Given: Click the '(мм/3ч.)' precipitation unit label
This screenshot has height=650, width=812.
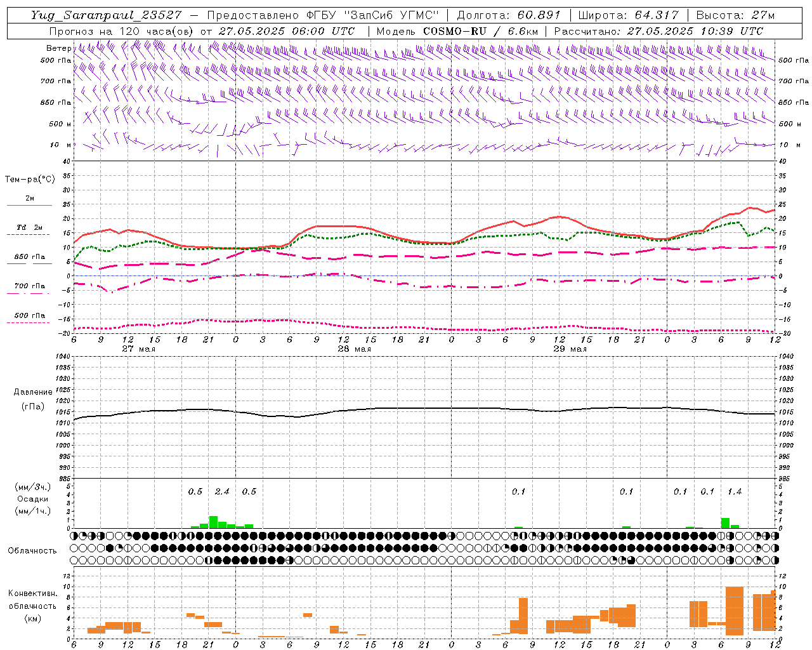Looking at the screenshot, I should pyautogui.click(x=32, y=487).
